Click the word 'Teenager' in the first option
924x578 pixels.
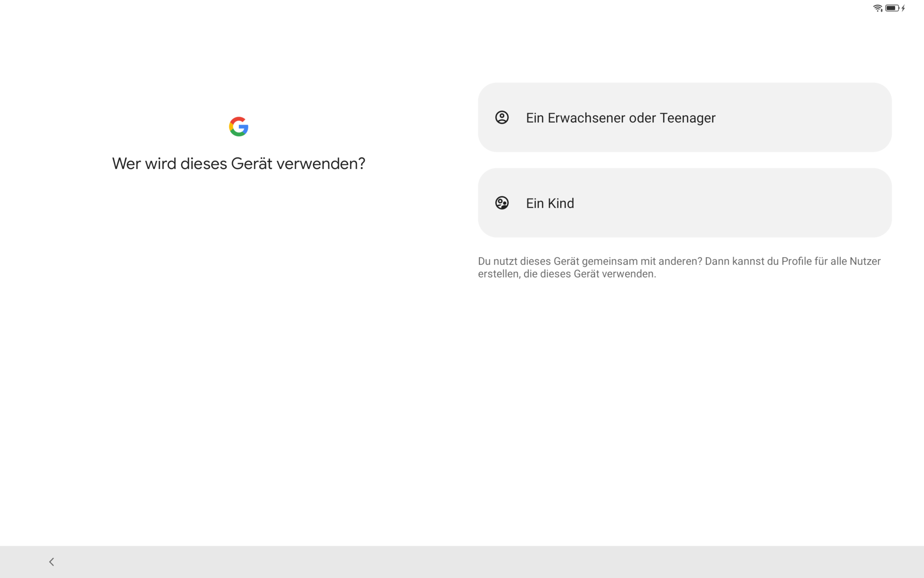click(687, 118)
